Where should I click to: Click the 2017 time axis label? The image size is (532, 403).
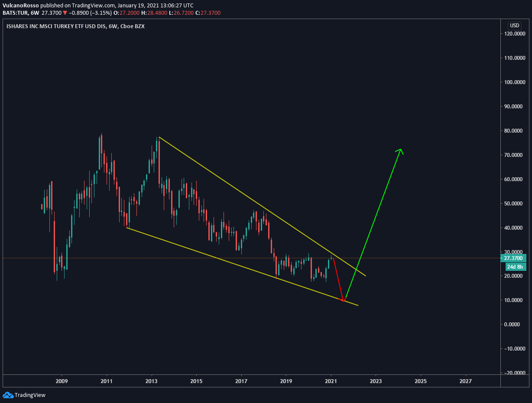click(x=241, y=381)
